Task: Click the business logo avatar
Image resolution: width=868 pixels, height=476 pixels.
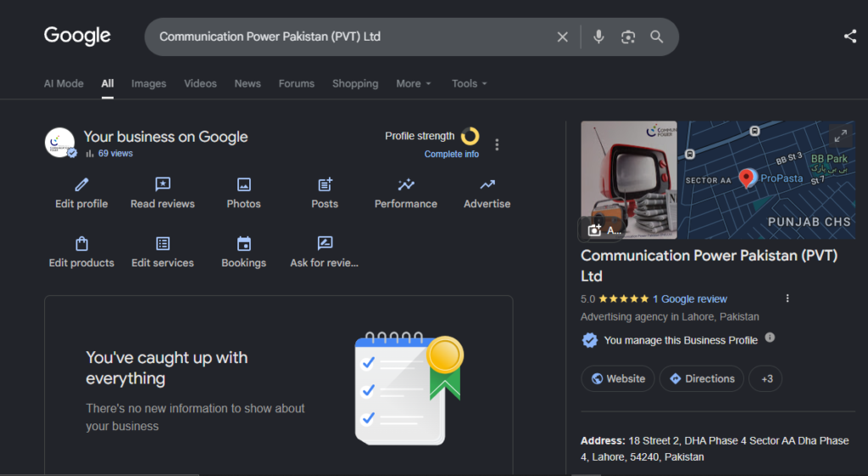Action: pos(60,143)
